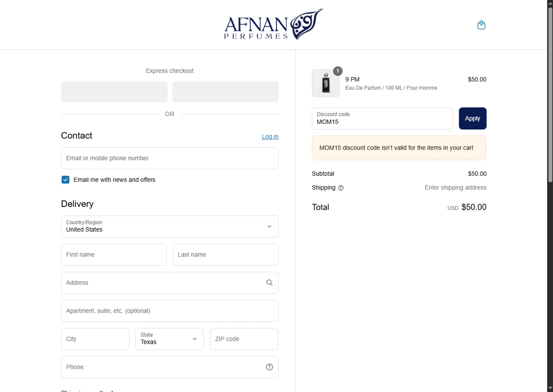Click the quantity badge on 9 PM thumbnail

pyautogui.click(x=338, y=71)
